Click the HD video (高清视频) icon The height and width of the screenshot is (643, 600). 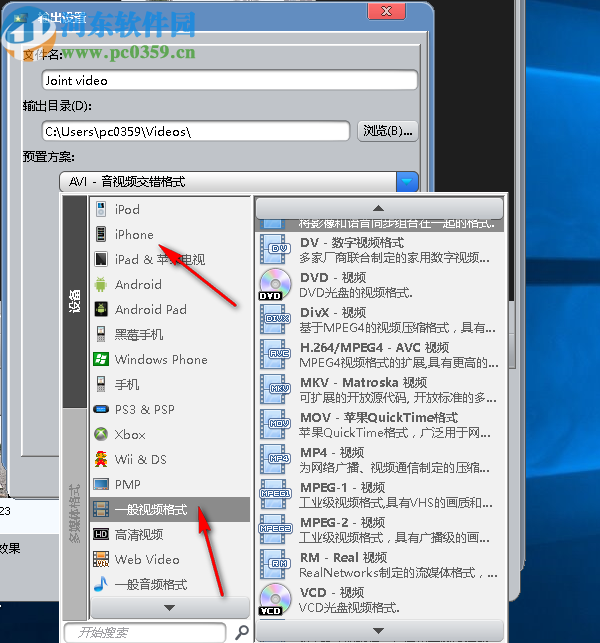[101, 534]
